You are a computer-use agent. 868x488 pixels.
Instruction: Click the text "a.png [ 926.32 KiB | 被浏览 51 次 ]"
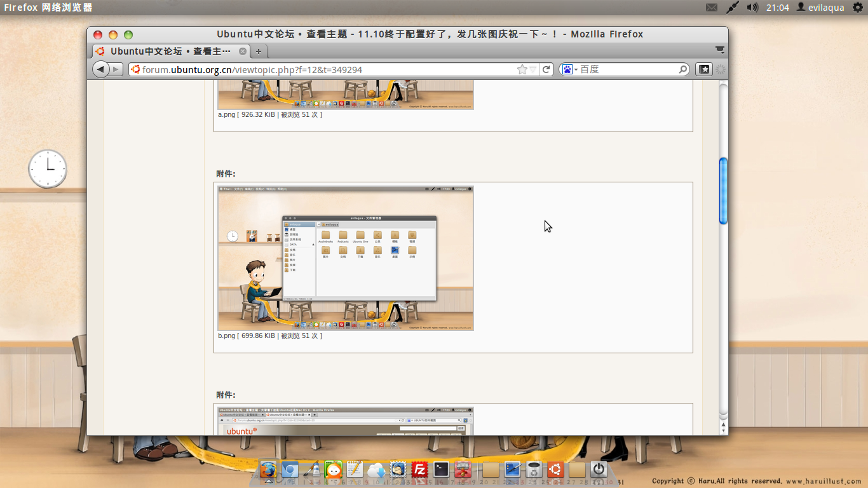[270, 115]
